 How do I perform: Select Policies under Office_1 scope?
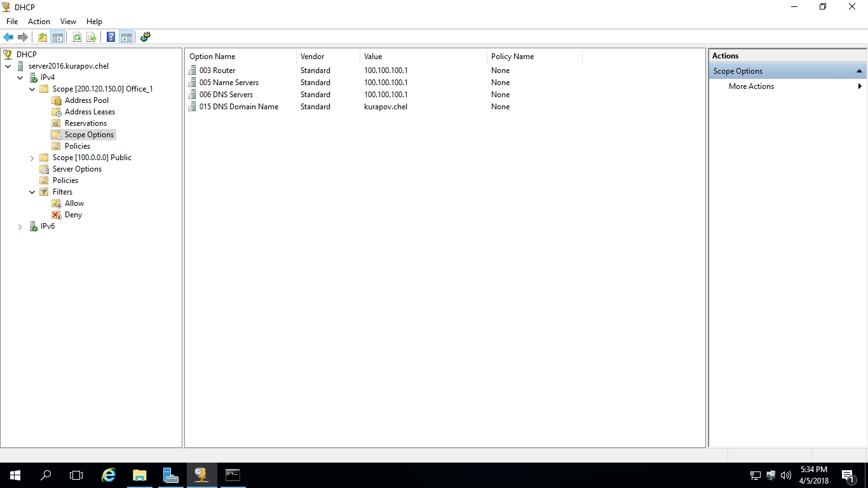point(78,146)
